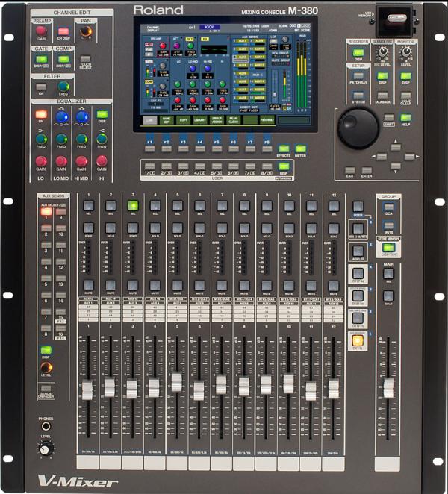Switch to the lit layer 1 button
This screenshot has height=494, width=448.
point(358,340)
